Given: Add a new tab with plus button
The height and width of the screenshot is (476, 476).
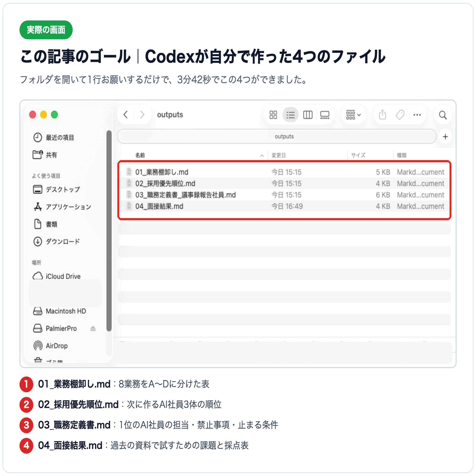Looking at the screenshot, I should pyautogui.click(x=445, y=137).
